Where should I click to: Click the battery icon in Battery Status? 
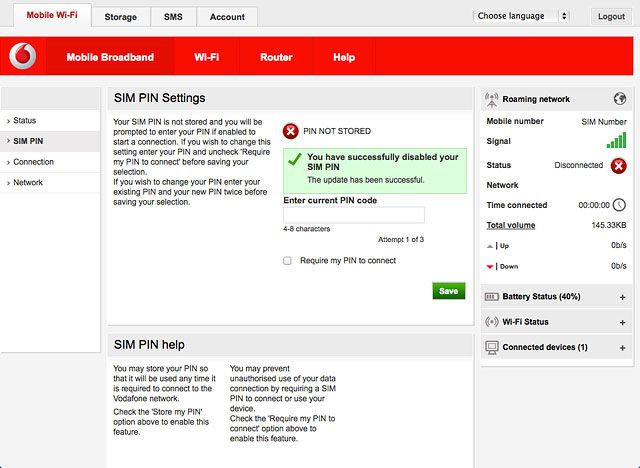pos(491,297)
